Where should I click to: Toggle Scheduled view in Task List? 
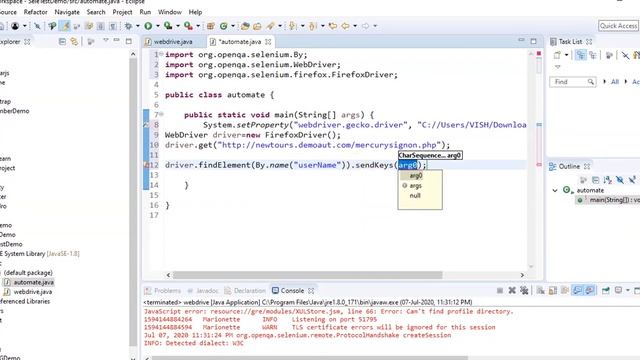click(593, 55)
